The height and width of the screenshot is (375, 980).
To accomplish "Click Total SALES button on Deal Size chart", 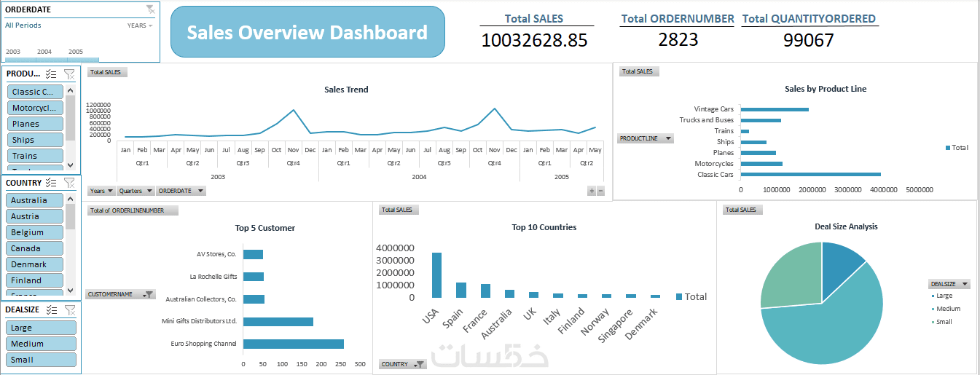I will [x=742, y=210].
